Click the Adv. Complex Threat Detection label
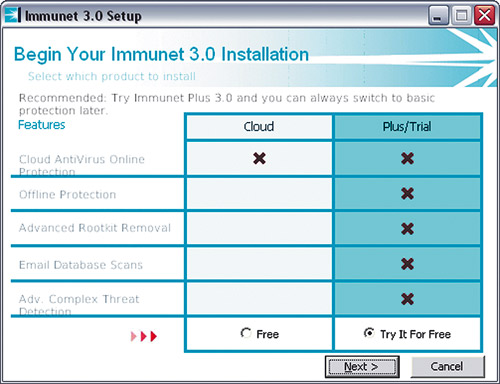This screenshot has width=500, height=384. pos(79,305)
